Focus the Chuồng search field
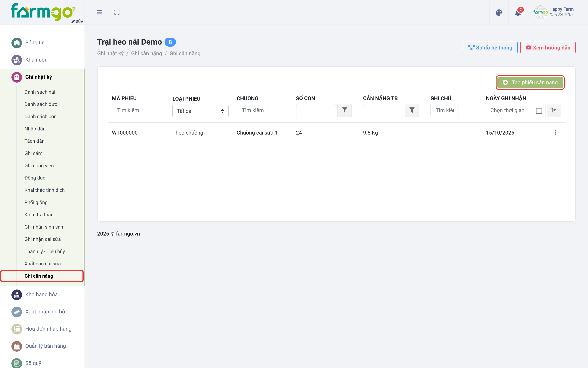This screenshot has height=368, width=588. [x=253, y=110]
